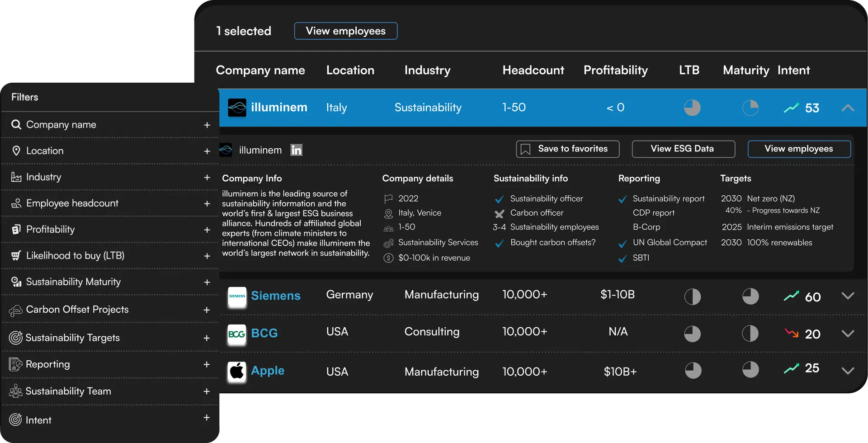This screenshot has height=443, width=868.
Task: Sort by Industry column header
Action: pyautogui.click(x=427, y=70)
